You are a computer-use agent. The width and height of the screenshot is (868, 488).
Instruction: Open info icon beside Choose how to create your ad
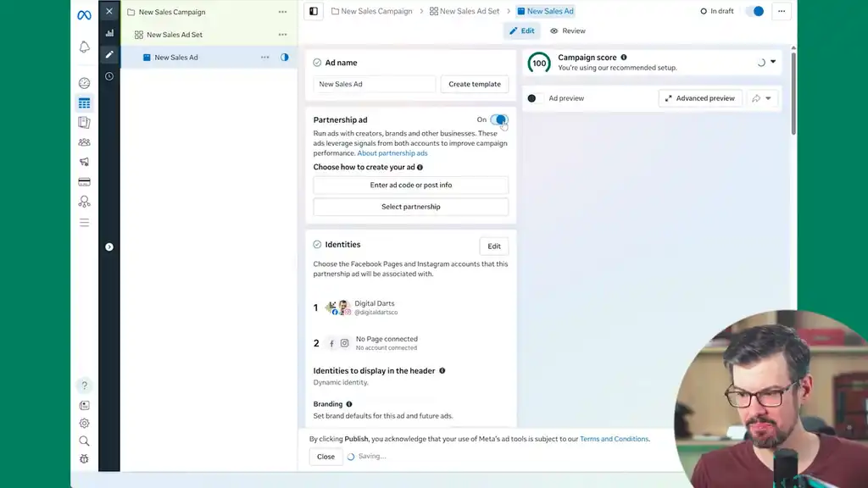420,167
